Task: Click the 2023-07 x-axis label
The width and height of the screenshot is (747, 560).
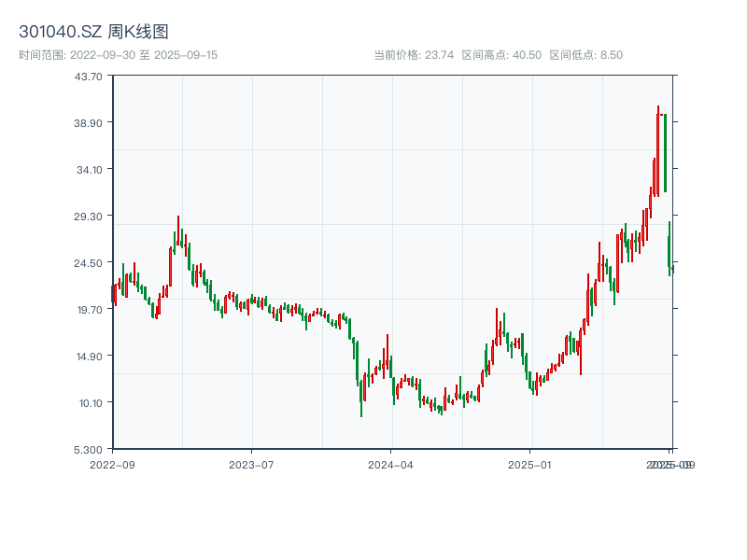Action: tap(251, 465)
